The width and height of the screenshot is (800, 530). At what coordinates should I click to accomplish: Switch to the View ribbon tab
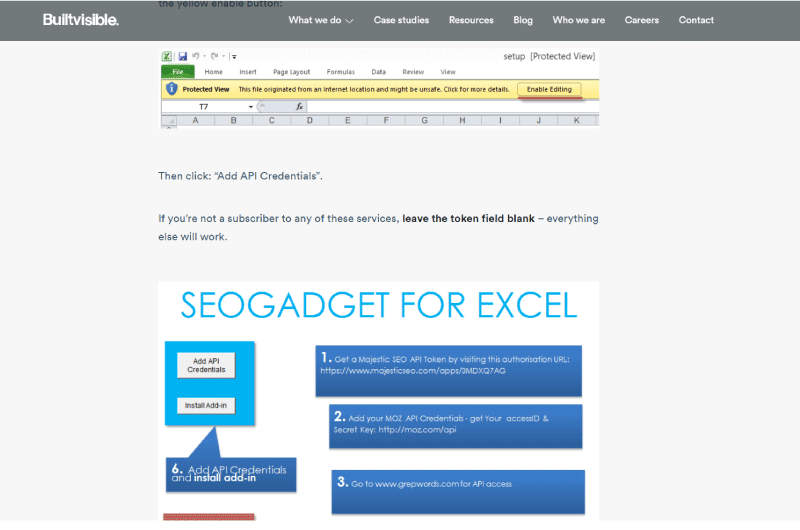[448, 72]
